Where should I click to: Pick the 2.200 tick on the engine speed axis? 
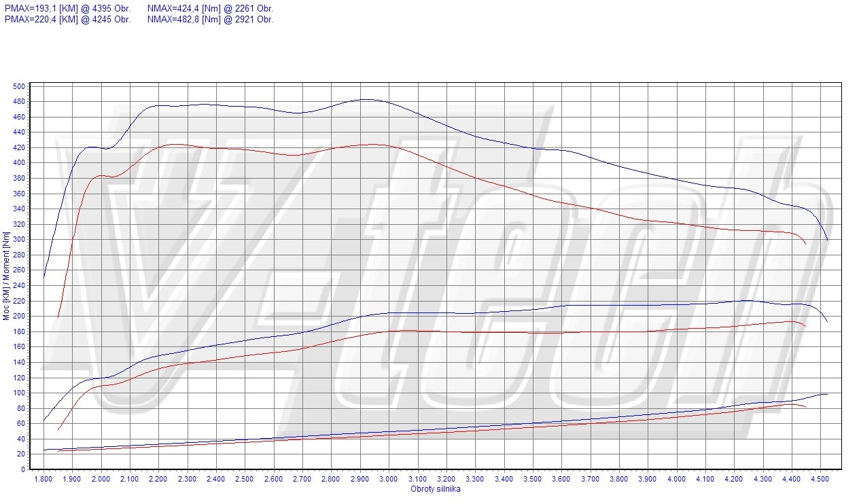coord(158,480)
